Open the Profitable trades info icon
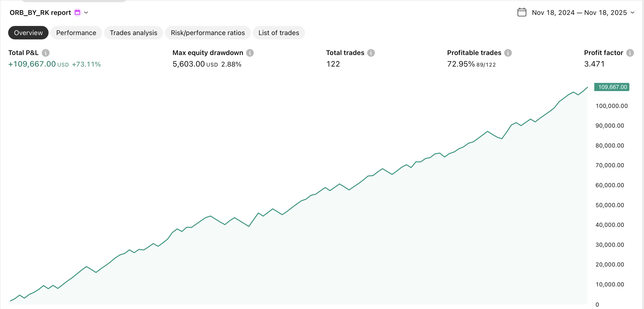The width and height of the screenshot is (644, 309). point(508,53)
